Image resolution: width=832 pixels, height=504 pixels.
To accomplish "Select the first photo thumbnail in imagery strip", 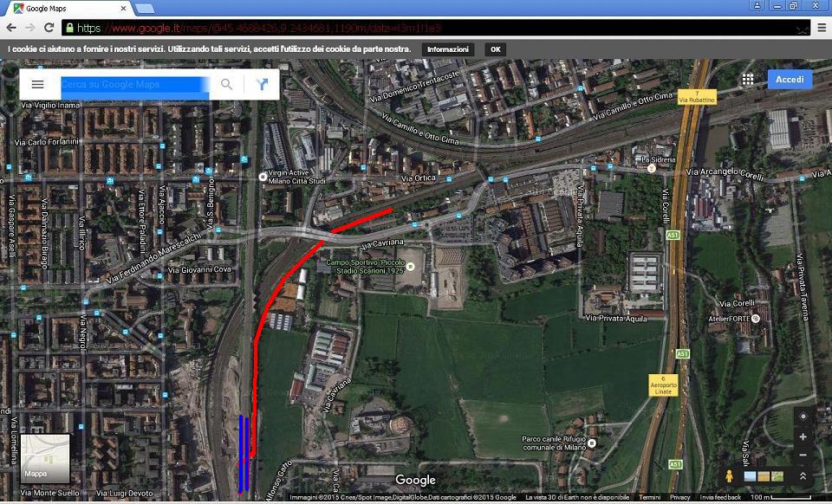I will [750, 476].
